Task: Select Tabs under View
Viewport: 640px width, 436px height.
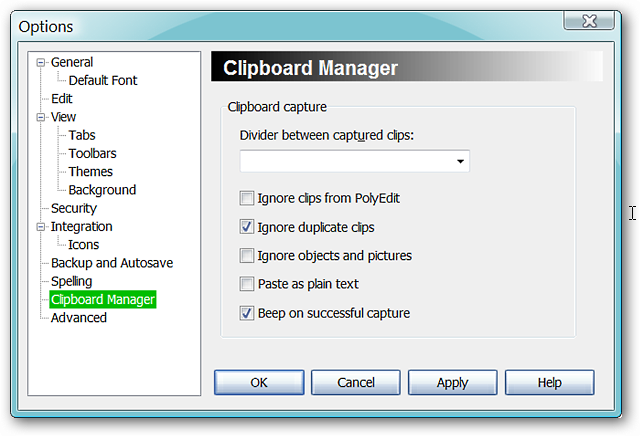Action: (x=82, y=135)
